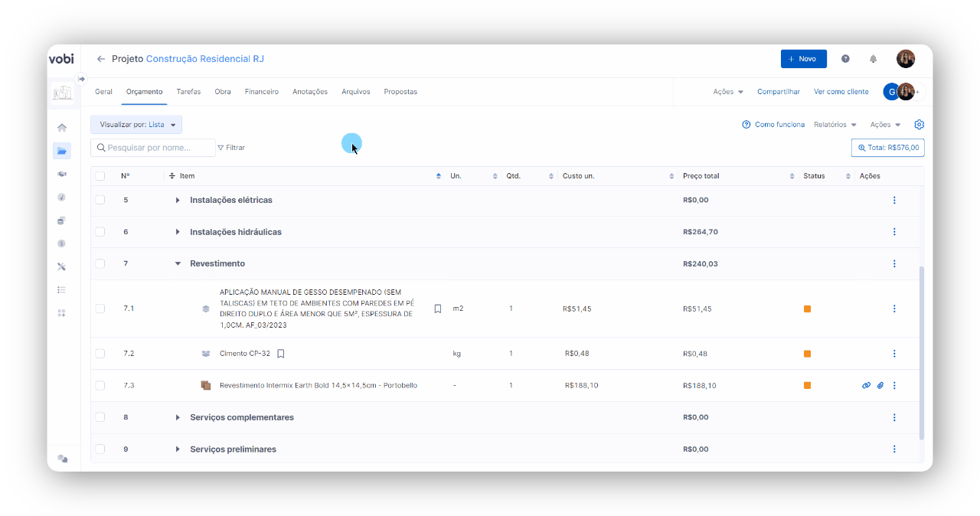Open three-dot menu for Cimento CP-32 row
Viewport: 980px width, 516px height.
click(x=894, y=354)
